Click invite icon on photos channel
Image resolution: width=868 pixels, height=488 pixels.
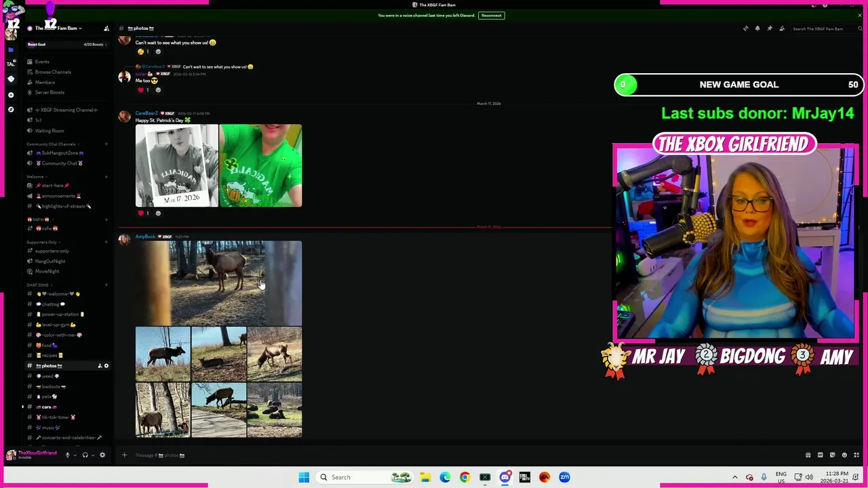(x=100, y=366)
